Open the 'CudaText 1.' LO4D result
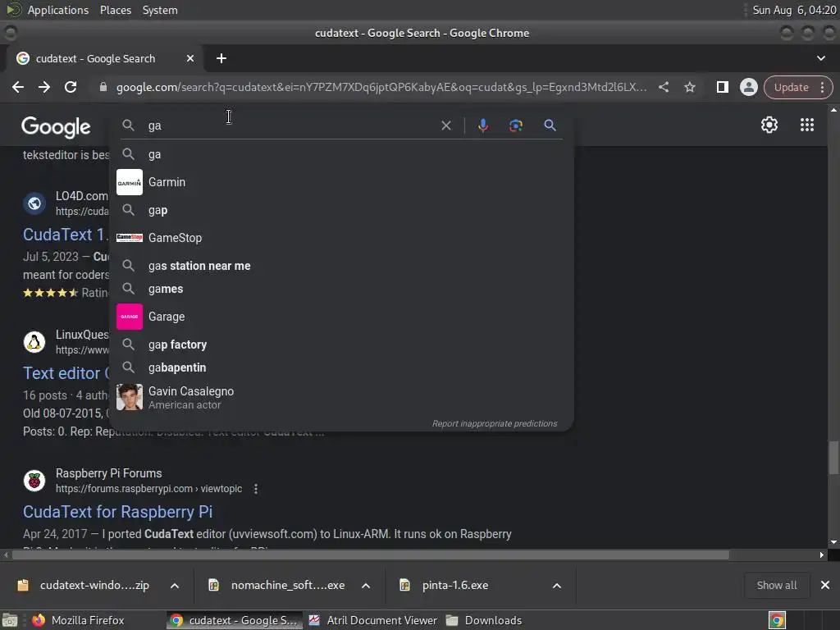Screen dimensions: 840x630 (x=66, y=234)
